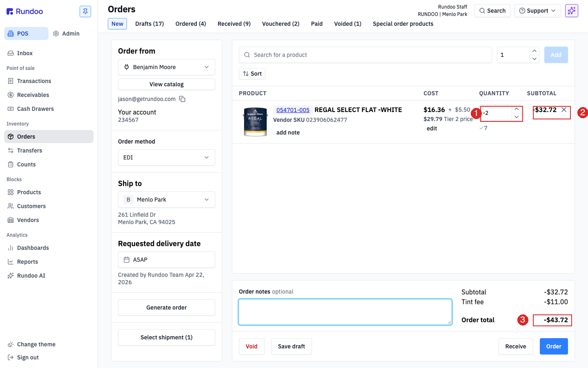Open Vendors list
588x368 pixels.
(x=49, y=220)
